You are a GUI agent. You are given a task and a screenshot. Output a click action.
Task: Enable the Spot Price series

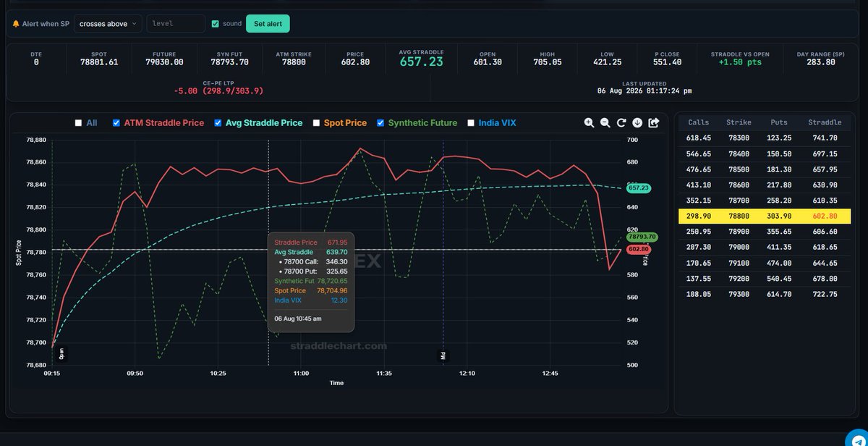click(316, 123)
